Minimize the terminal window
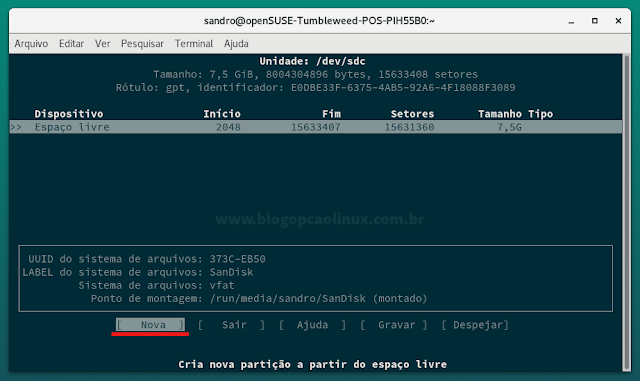640x381 pixels. [x=571, y=21]
